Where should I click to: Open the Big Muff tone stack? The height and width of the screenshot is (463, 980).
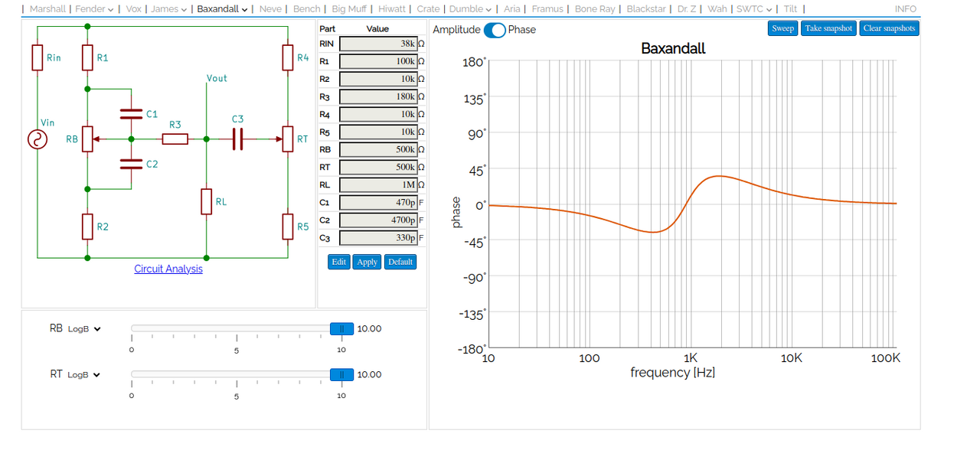(x=350, y=9)
